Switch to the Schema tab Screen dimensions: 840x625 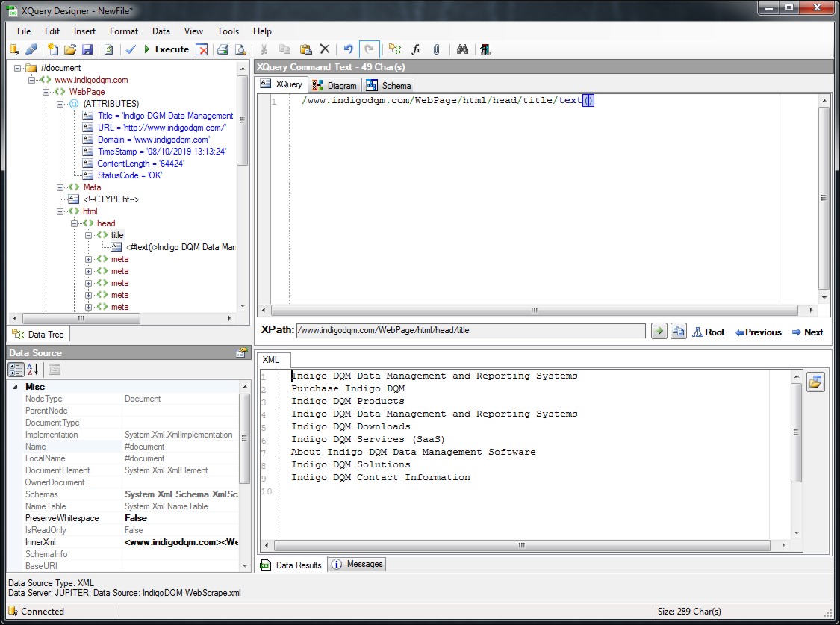(388, 85)
